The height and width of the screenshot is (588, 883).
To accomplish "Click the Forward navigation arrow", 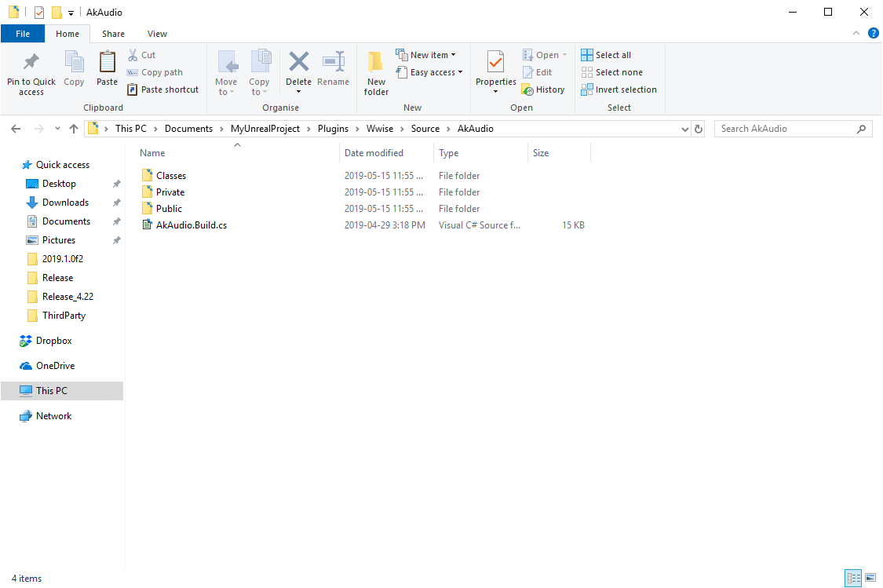I will pyautogui.click(x=39, y=129).
